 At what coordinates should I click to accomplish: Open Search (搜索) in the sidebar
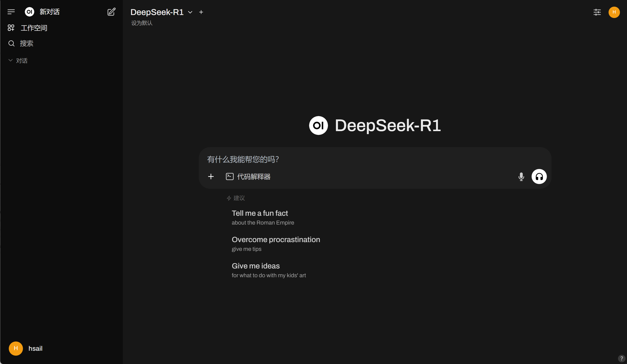point(26,43)
